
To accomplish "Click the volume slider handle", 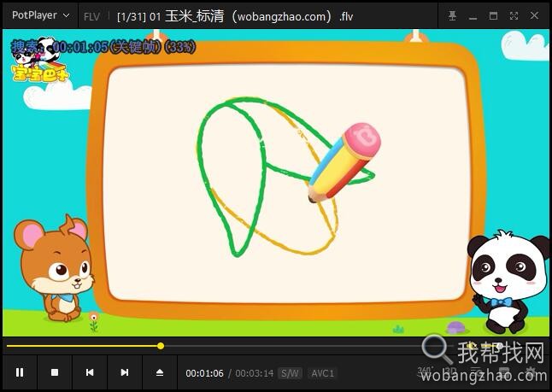I will point(500,346).
